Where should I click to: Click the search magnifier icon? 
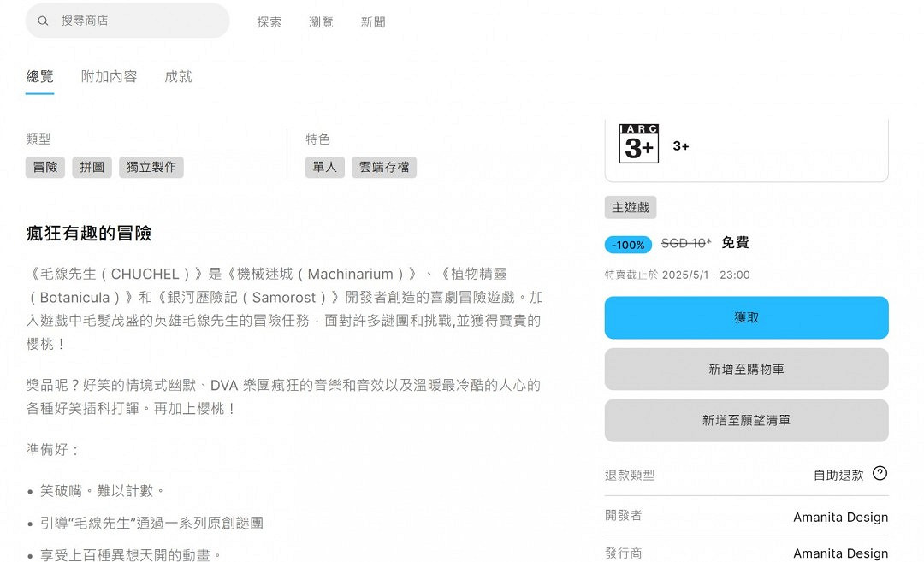pyautogui.click(x=43, y=21)
